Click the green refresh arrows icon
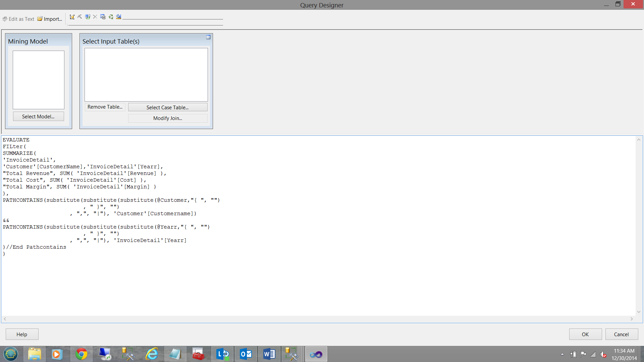Screen dimensions: 644x362 coord(111,17)
